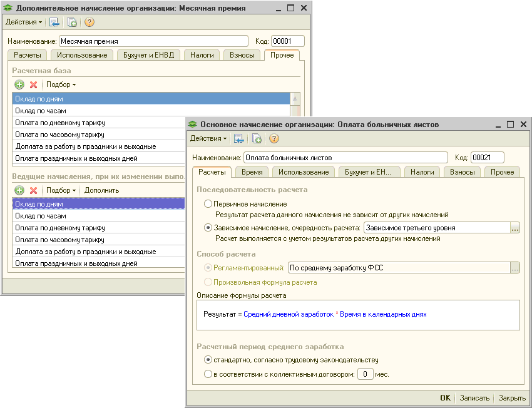Open Подбор dropdown under Ведущие начисления
532x408 pixels.
click(x=61, y=190)
